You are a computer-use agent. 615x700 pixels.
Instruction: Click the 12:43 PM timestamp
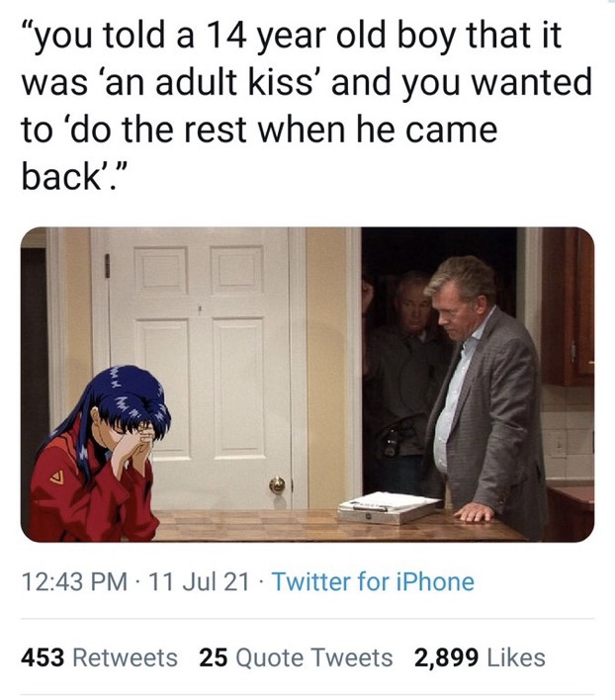pos(74,581)
